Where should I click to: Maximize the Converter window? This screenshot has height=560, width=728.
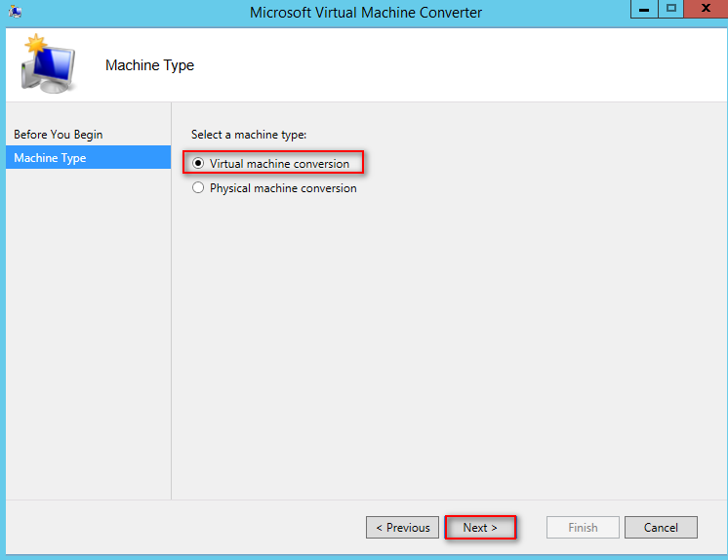(670, 9)
